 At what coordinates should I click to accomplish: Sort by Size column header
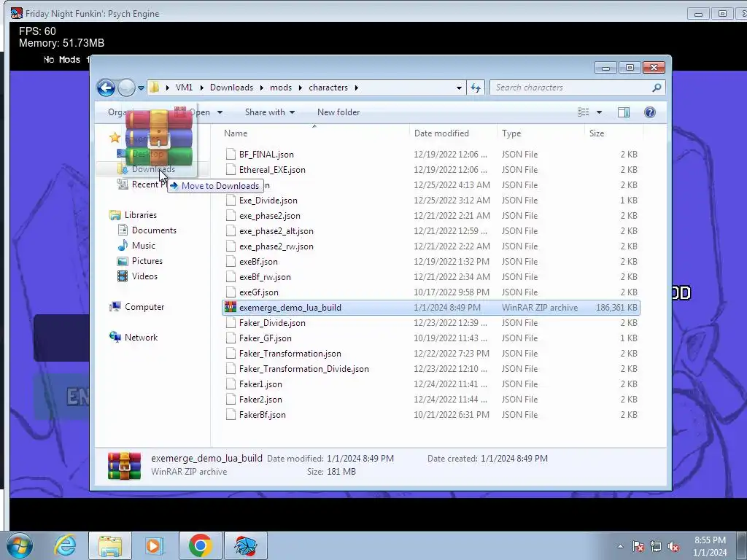click(597, 133)
